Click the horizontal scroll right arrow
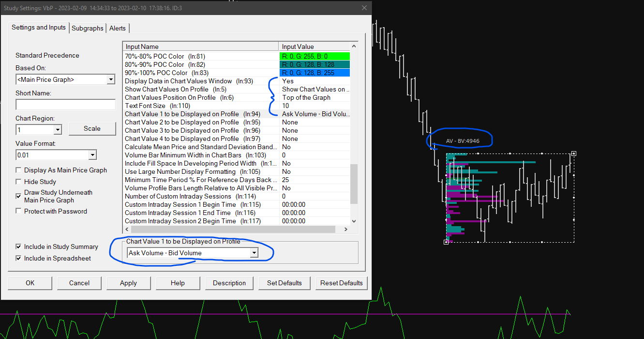Viewport: 644px width, 339px height. (x=346, y=229)
